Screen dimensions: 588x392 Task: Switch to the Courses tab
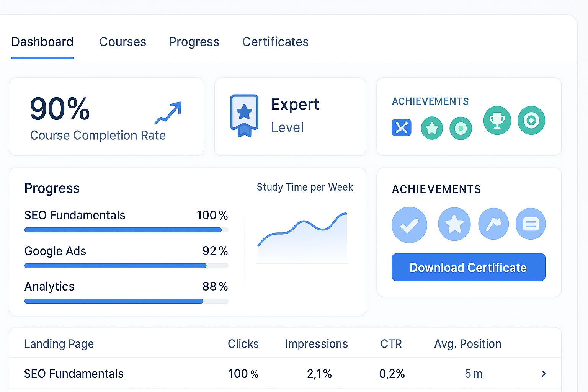(122, 42)
